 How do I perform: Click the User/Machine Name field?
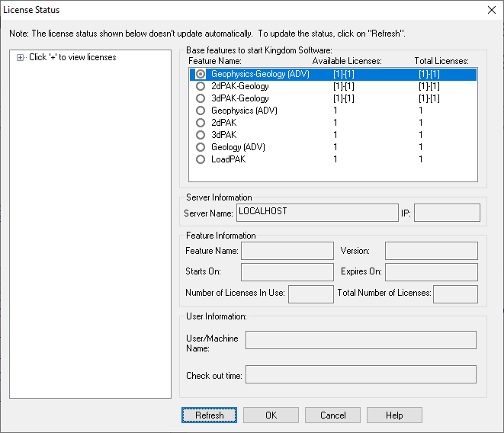point(361,340)
